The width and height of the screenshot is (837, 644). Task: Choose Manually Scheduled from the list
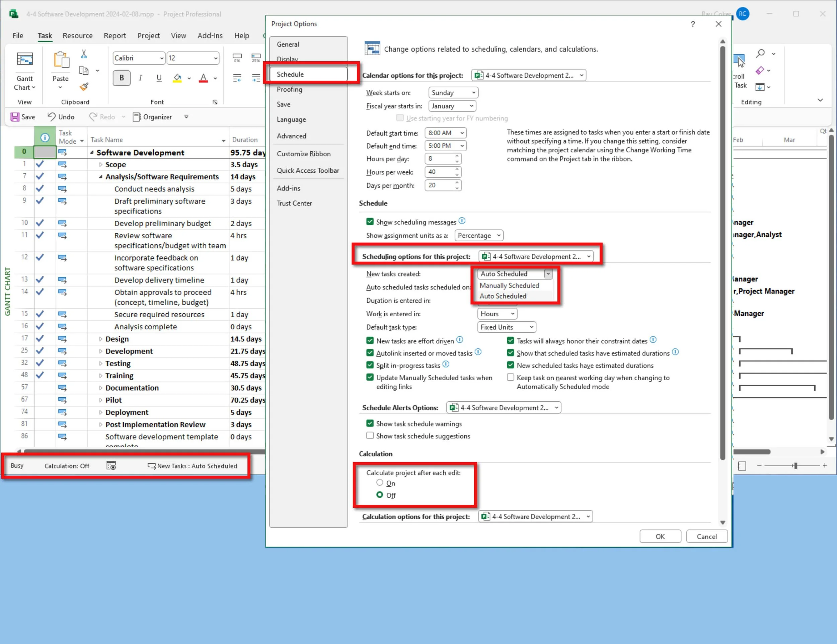coord(509,286)
